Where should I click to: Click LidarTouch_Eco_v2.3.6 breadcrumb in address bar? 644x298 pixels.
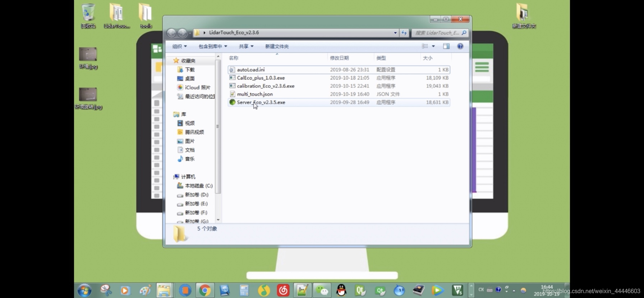pos(234,32)
